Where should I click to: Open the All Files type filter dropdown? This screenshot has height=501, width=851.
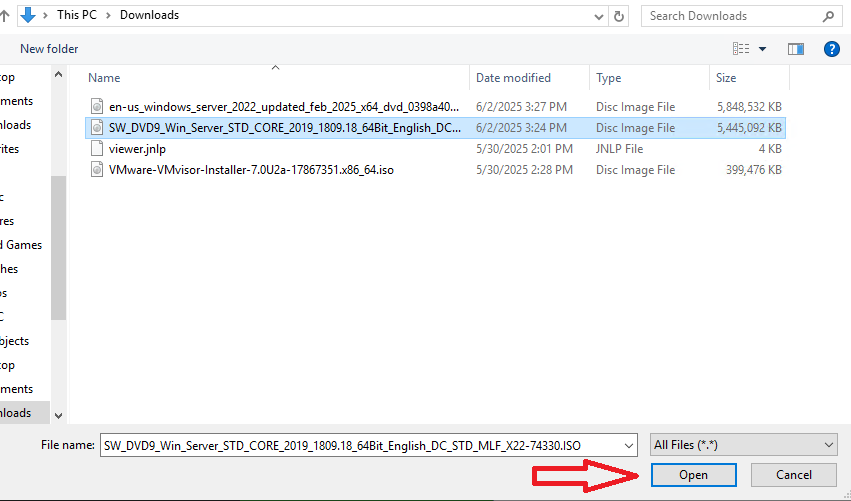(x=743, y=445)
